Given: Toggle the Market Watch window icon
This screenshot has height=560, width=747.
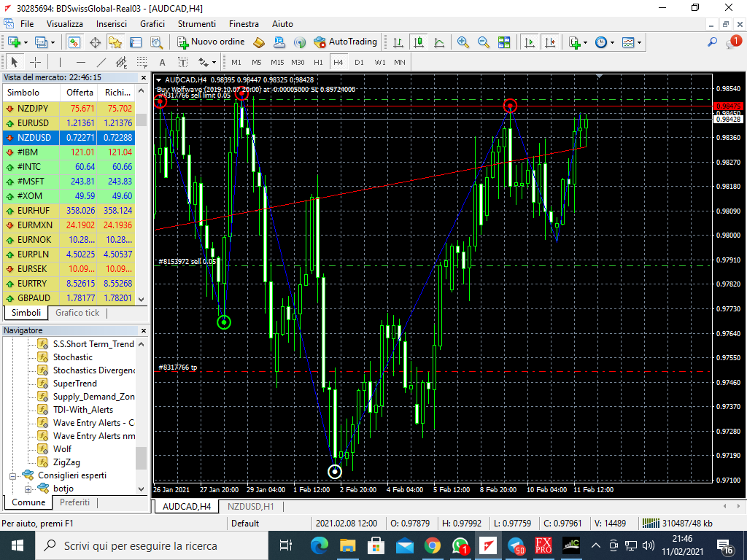Looking at the screenshot, I should [x=74, y=42].
